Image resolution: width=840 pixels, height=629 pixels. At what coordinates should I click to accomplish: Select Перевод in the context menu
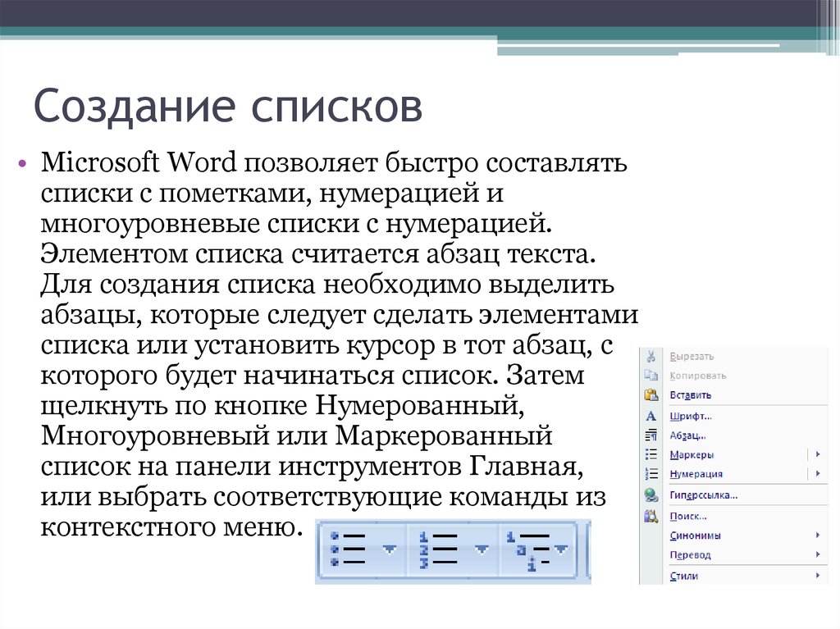click(690, 554)
